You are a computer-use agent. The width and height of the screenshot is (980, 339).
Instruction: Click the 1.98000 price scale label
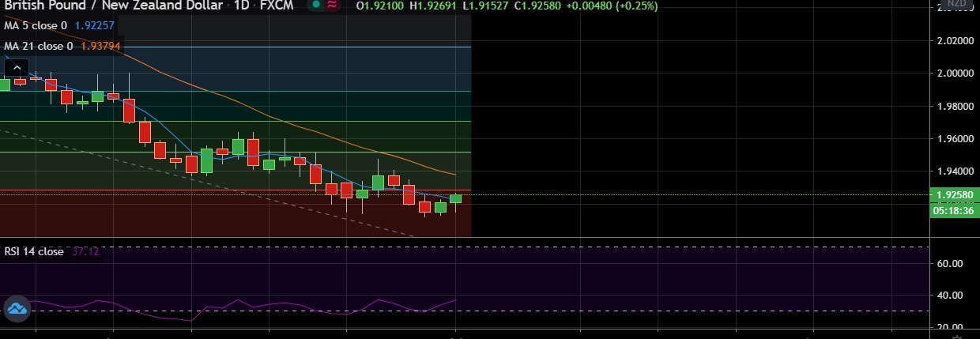pos(954,106)
